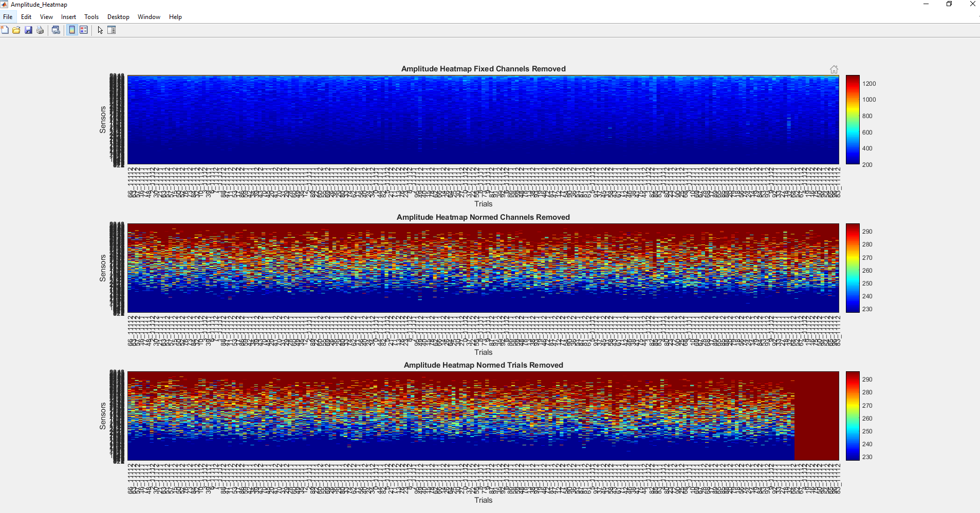Open the Help menu
Image resolution: width=980 pixels, height=513 pixels.
(x=175, y=17)
